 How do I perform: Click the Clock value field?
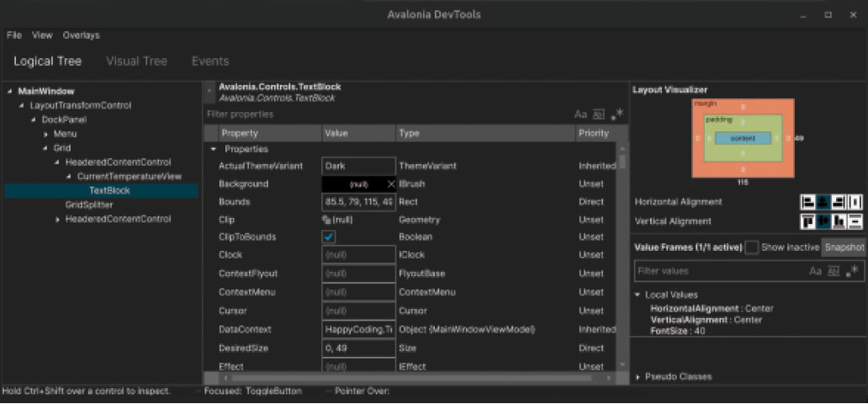pos(358,255)
